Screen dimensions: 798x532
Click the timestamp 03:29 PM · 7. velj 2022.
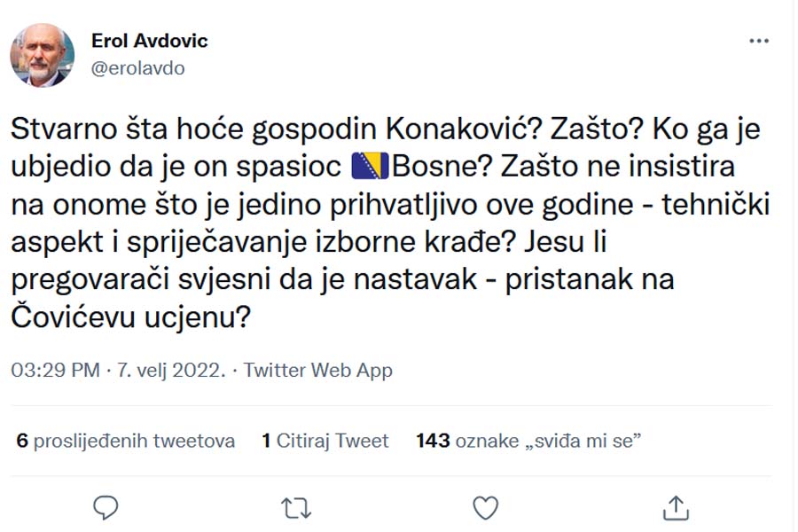coord(117,370)
